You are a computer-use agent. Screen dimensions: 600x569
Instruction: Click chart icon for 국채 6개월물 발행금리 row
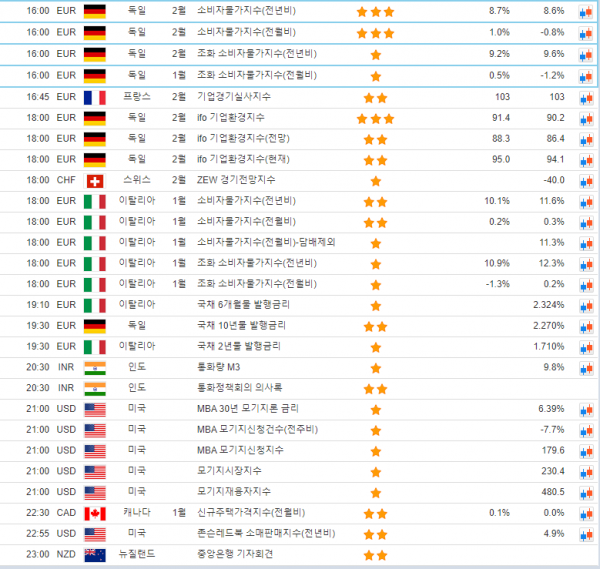pos(585,305)
